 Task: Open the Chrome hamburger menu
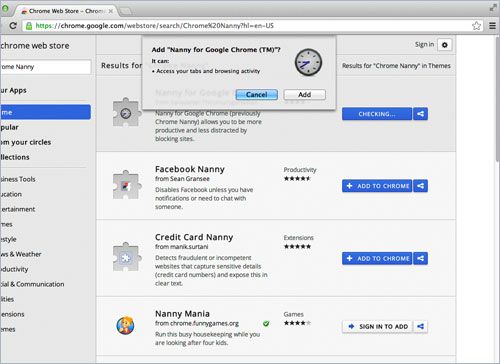[492, 26]
